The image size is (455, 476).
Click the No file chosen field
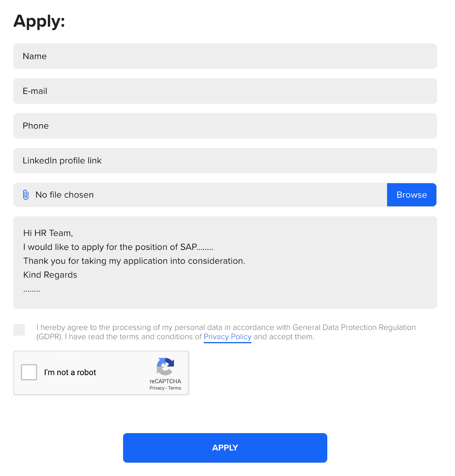(200, 195)
